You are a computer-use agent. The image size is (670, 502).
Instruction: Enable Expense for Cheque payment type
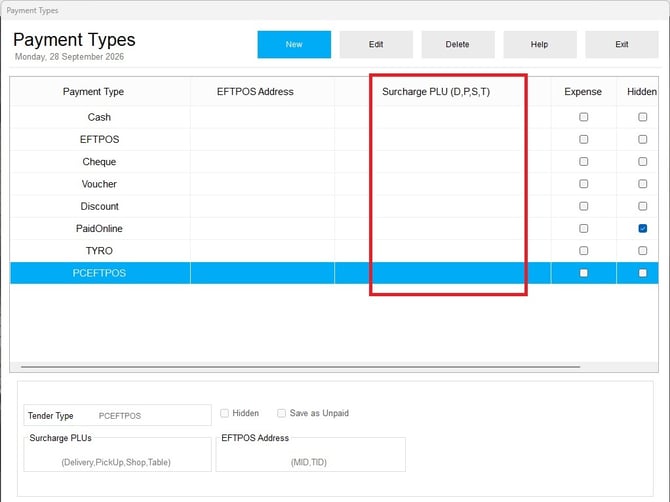[583, 161]
